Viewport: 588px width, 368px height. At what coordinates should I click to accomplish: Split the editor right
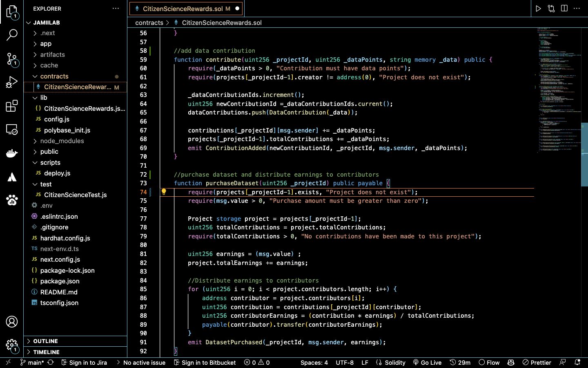click(x=564, y=9)
